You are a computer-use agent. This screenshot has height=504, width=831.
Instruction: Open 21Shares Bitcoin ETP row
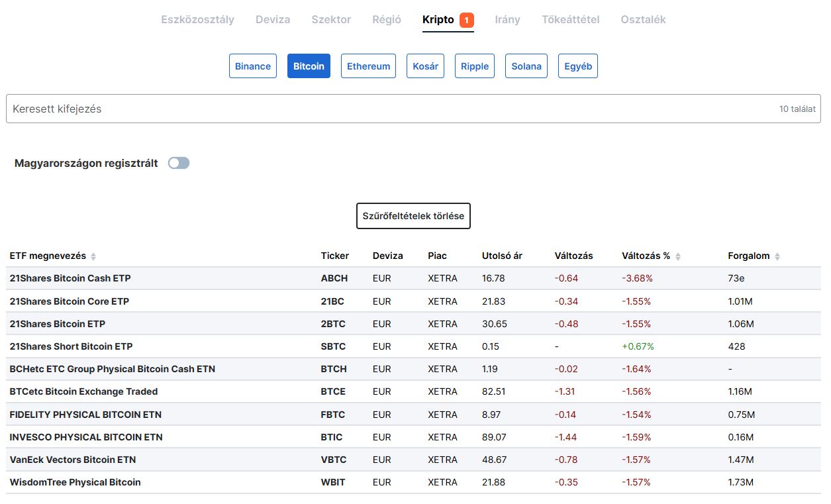pyautogui.click(x=413, y=324)
